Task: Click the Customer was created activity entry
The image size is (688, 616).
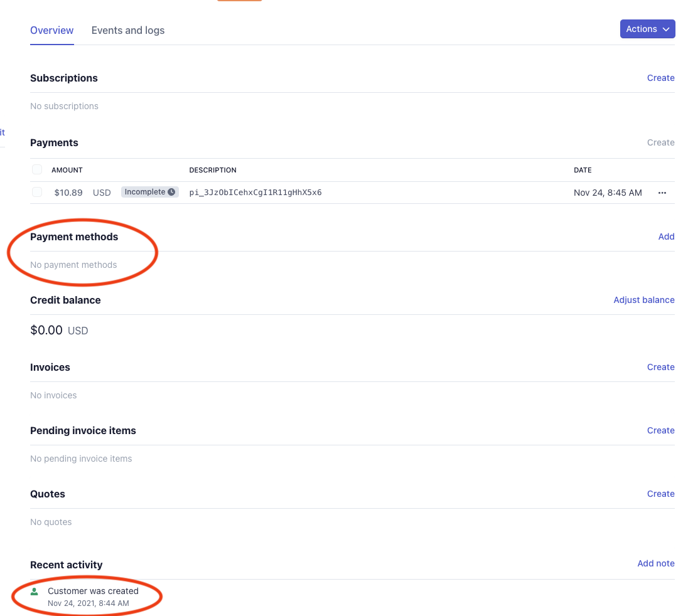Action: tap(94, 590)
